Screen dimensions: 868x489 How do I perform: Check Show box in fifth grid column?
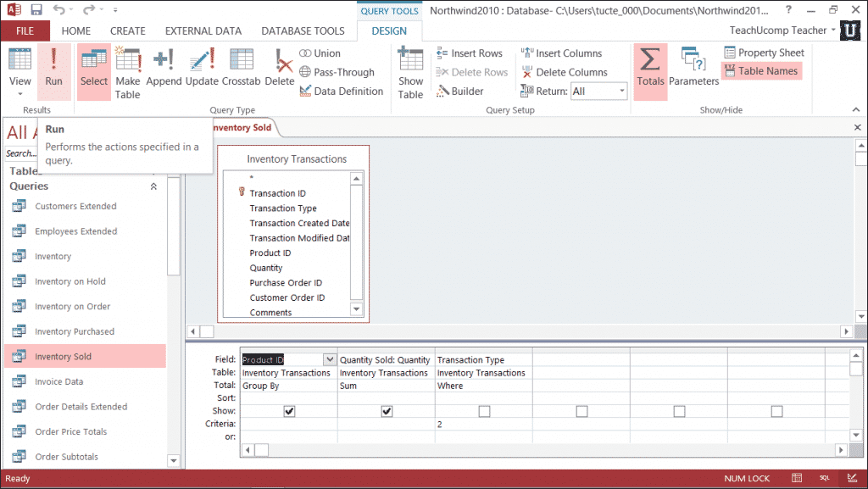point(679,411)
